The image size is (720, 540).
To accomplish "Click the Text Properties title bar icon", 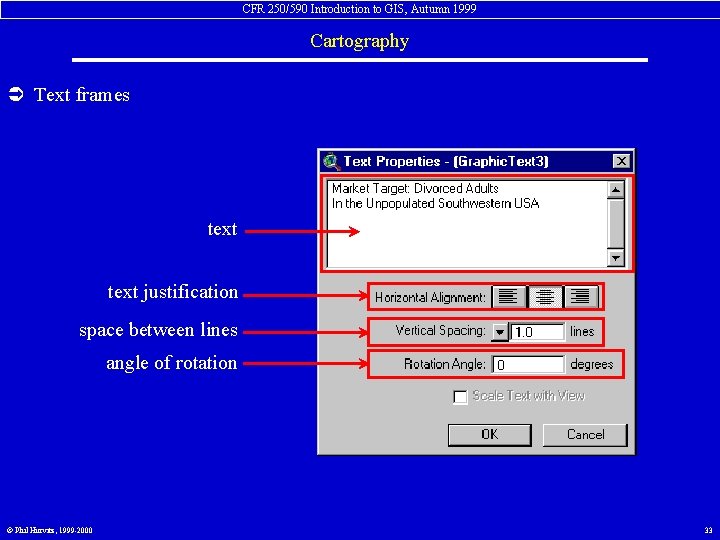I will (x=331, y=162).
